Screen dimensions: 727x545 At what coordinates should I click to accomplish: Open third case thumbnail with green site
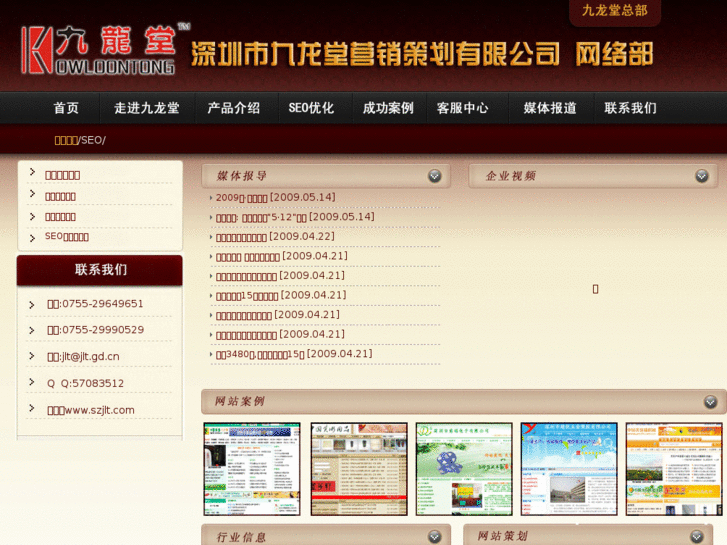(464, 469)
